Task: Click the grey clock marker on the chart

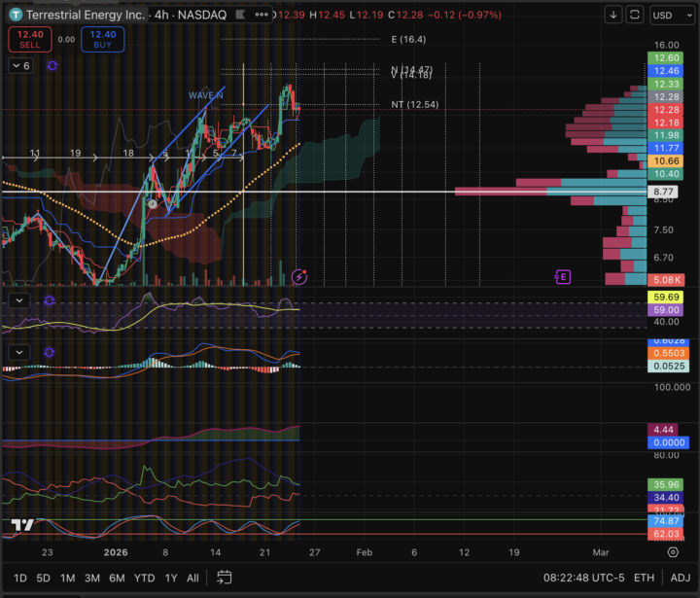Action: 153,204
